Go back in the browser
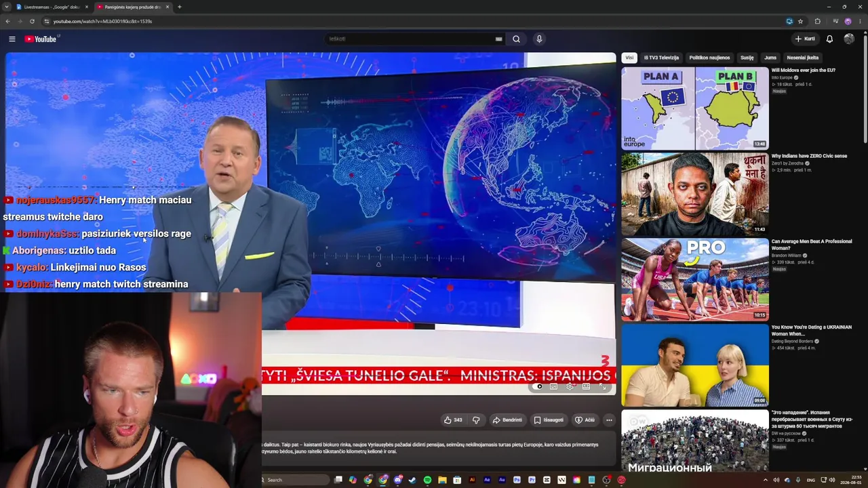Image resolution: width=868 pixels, height=488 pixels. coord(7,21)
